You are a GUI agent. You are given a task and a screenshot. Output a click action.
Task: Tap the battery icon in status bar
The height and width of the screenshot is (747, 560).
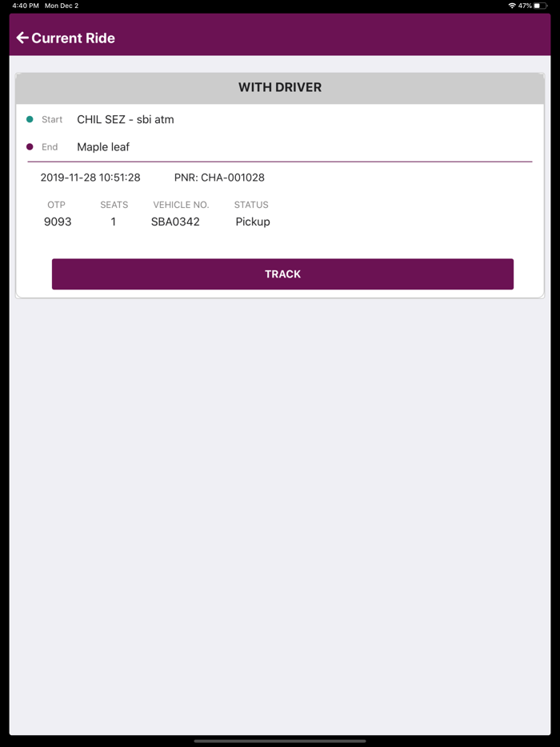point(541,6)
